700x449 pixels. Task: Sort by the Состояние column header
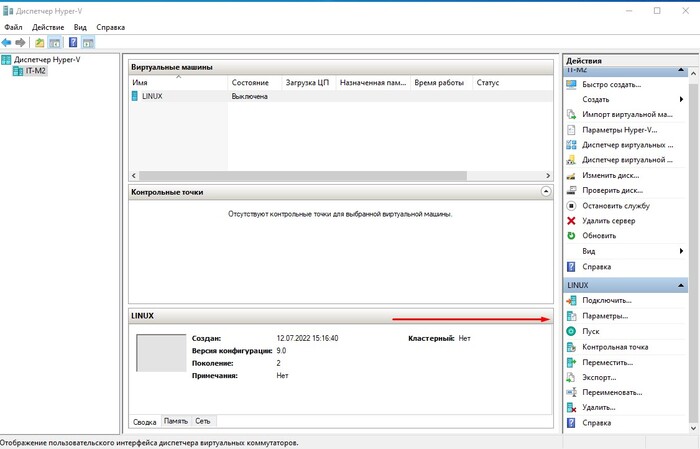click(x=254, y=83)
